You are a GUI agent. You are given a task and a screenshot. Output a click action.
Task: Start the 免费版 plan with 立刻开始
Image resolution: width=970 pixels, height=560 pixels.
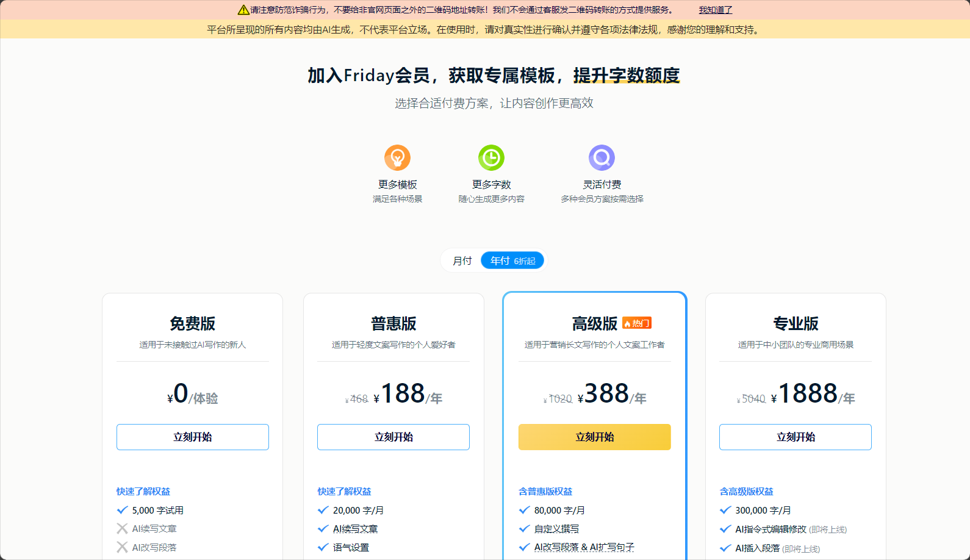(x=193, y=437)
